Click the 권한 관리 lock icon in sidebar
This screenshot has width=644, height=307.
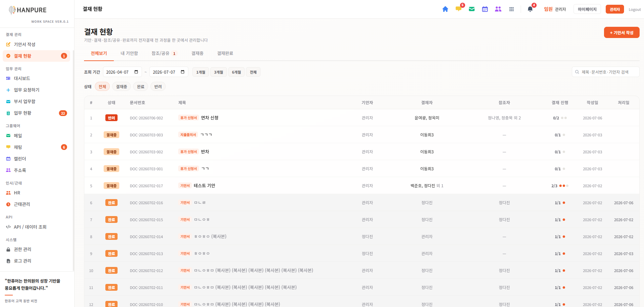8,249
